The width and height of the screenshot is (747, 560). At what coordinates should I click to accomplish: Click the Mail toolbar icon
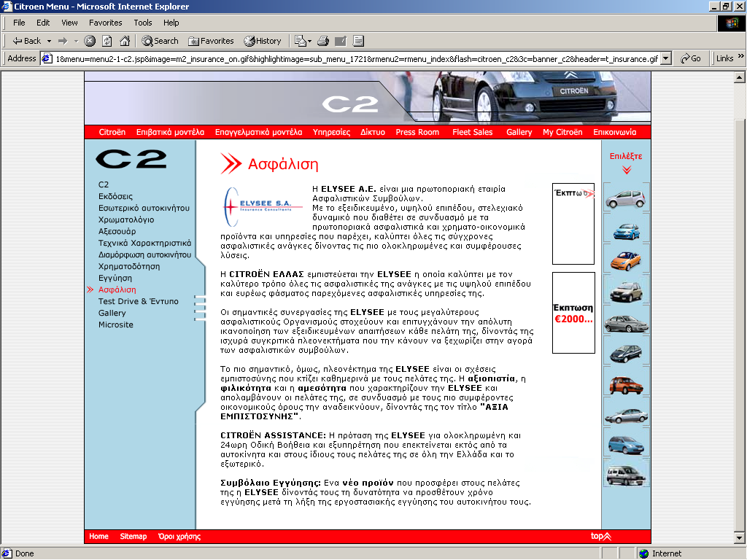click(300, 41)
